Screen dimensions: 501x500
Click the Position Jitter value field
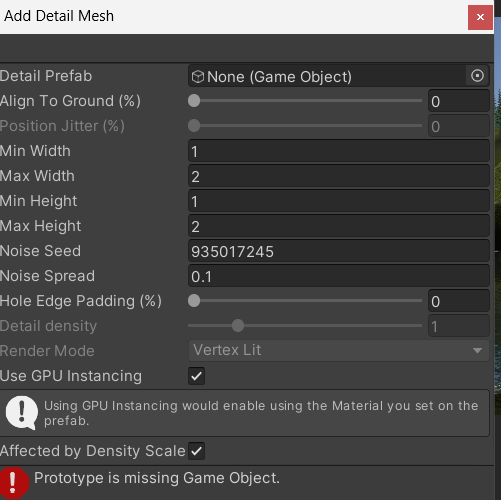pos(459,126)
